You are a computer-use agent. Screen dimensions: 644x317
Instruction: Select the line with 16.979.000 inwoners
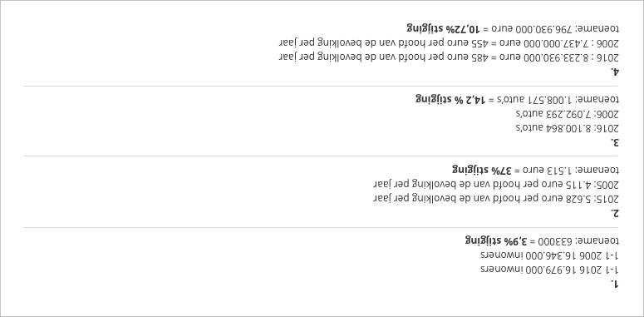pyautogui.click(x=550, y=270)
